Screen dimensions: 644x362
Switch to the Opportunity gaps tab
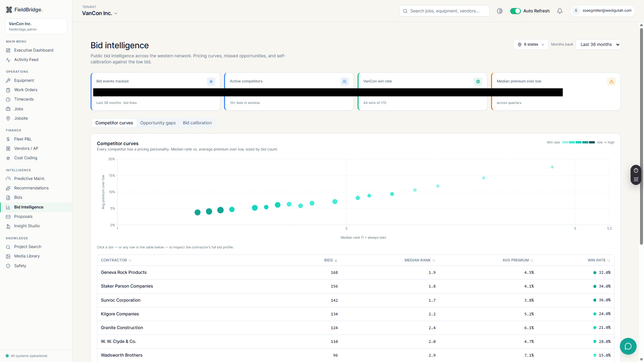(158, 123)
